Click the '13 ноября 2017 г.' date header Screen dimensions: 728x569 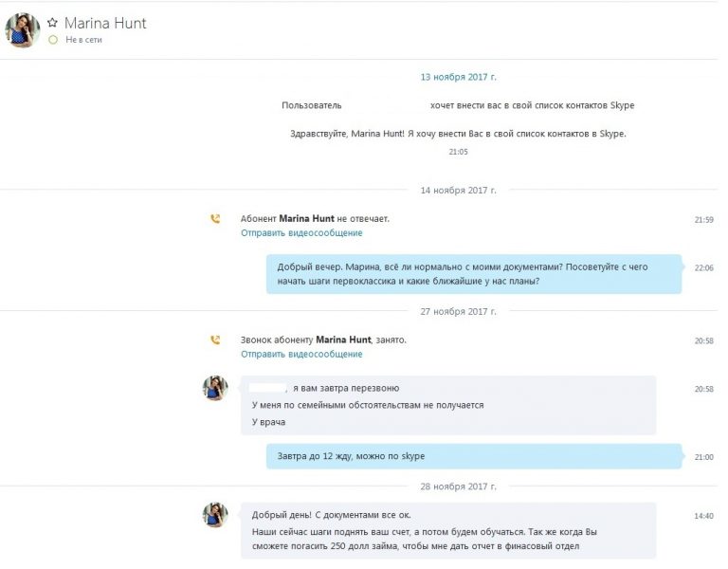click(458, 77)
